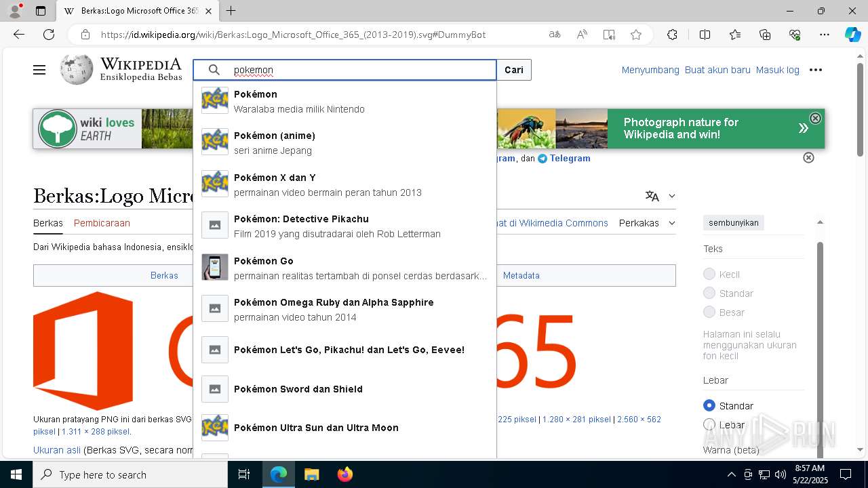
Task: Choose Pokémon (anime) suggestion
Action: (345, 143)
